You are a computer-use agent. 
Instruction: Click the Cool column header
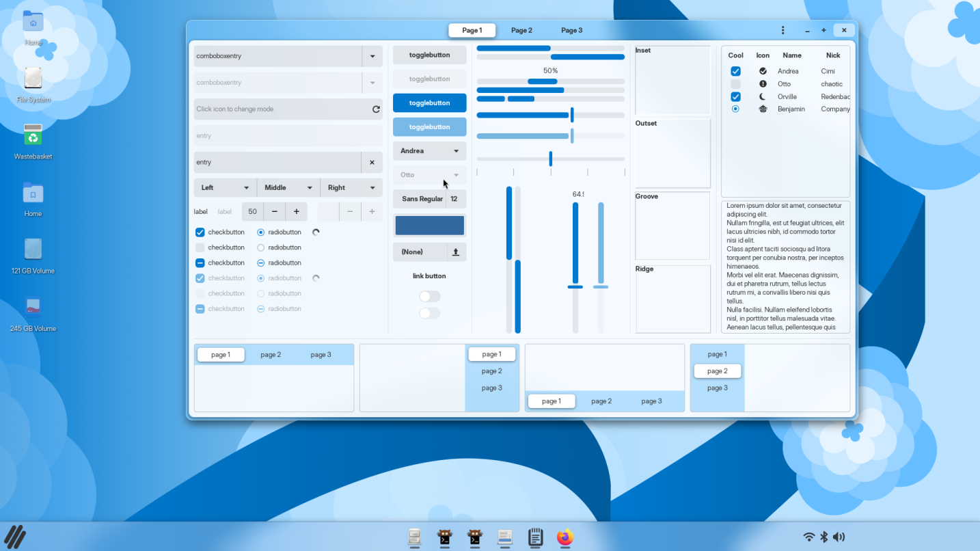pyautogui.click(x=736, y=55)
